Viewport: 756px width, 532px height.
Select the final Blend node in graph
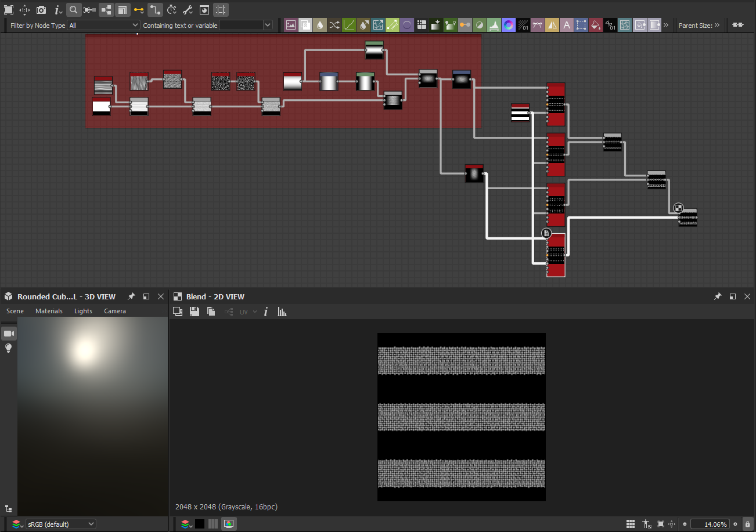pyautogui.click(x=688, y=217)
